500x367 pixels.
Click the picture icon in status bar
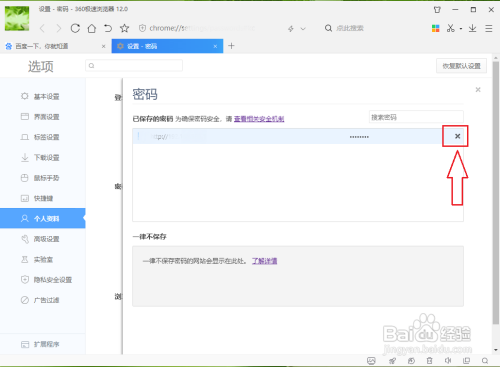pyautogui.click(x=371, y=361)
